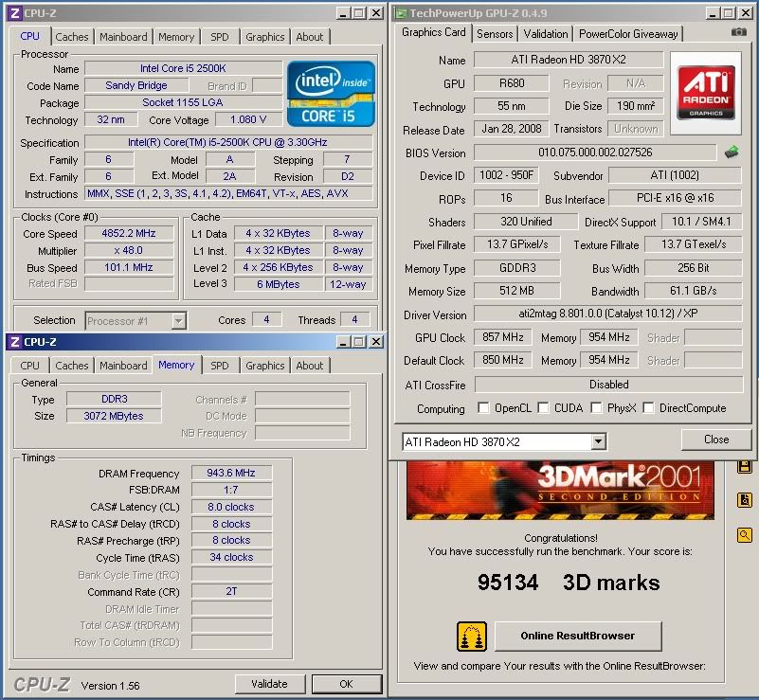Click the BIOS Version field 010.075.000.002.027526
The width and height of the screenshot is (759, 700).
click(x=595, y=153)
